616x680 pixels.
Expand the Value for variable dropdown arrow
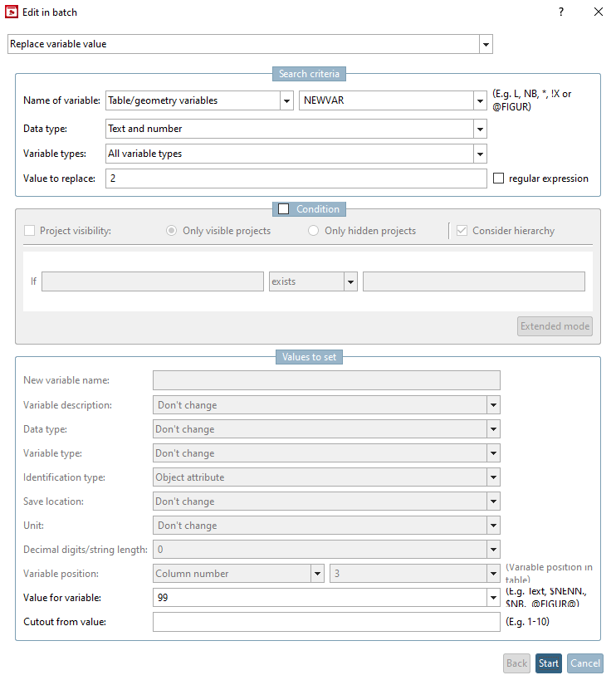[x=494, y=598]
